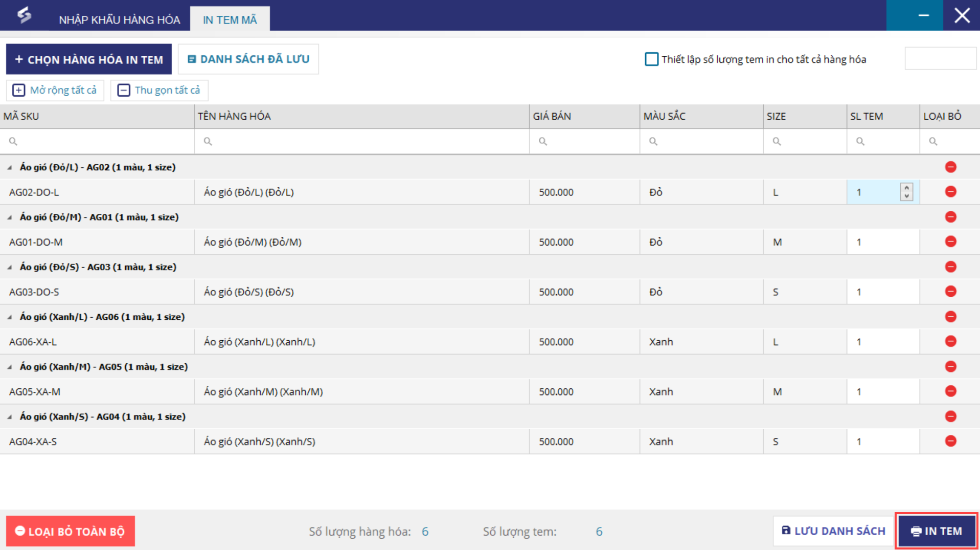Remove the AG01-DO-M item via red minus

[x=950, y=241]
